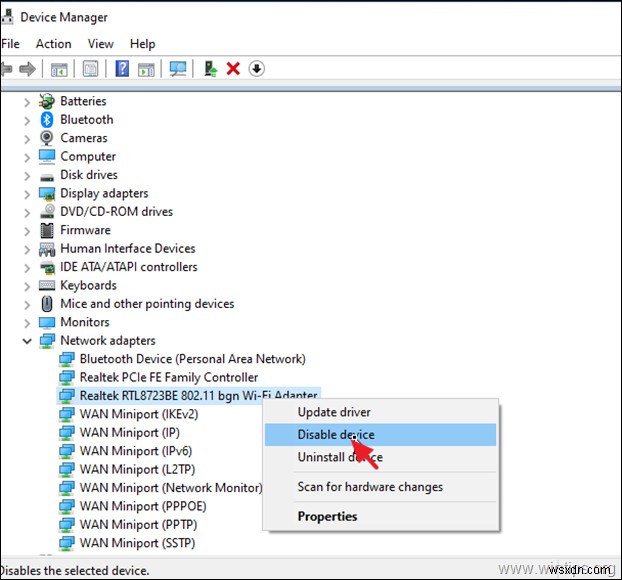Select WAN Miniport (IKEv2)
Screen dimensions: 622x580
coord(139,414)
